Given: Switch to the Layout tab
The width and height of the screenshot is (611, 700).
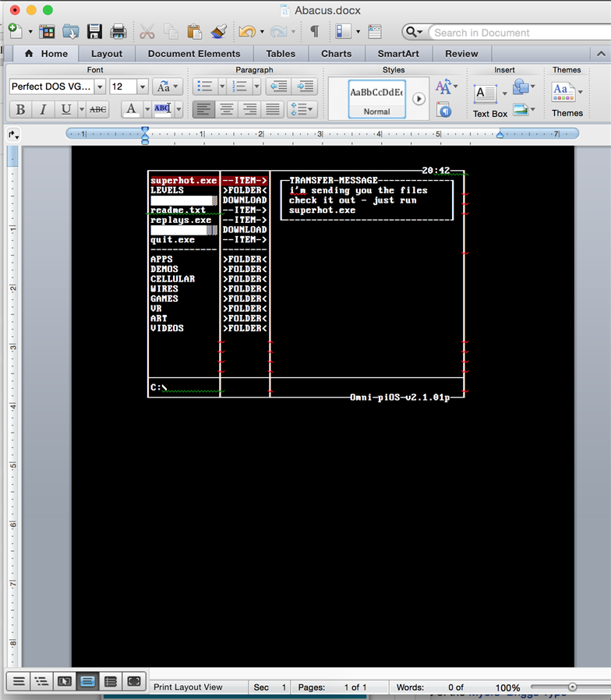Looking at the screenshot, I should (x=107, y=54).
